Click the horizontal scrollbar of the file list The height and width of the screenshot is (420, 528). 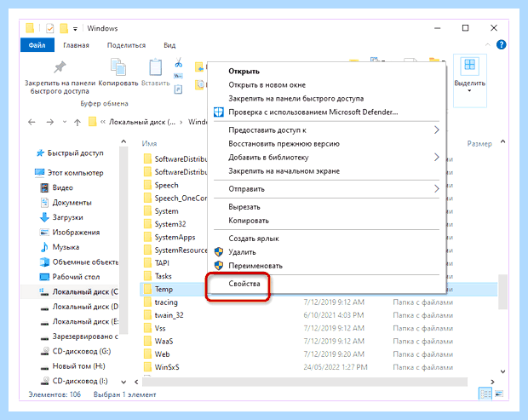click(305, 382)
